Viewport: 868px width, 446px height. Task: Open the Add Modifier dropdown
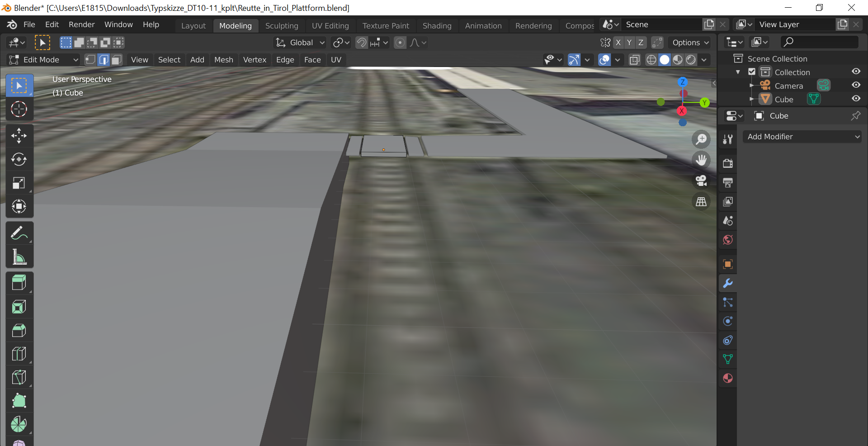[802, 137]
